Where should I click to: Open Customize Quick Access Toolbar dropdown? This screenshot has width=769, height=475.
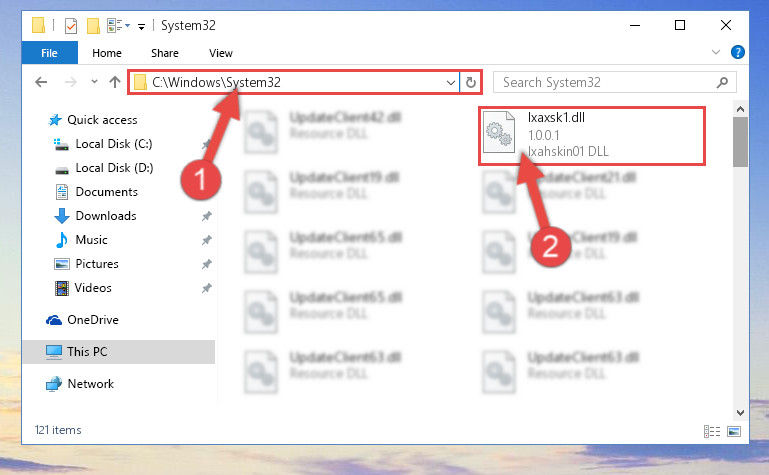(141, 26)
